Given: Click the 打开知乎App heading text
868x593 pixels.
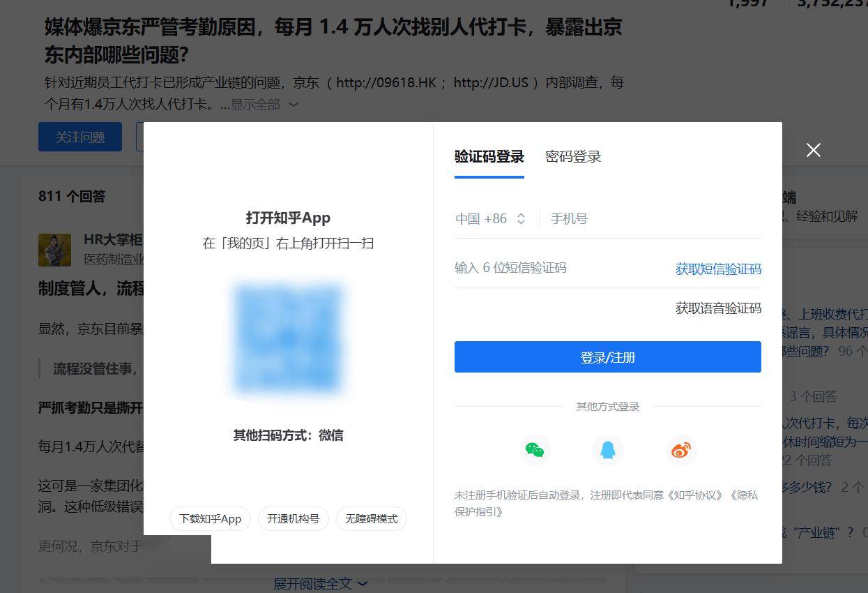Looking at the screenshot, I should 288,218.
